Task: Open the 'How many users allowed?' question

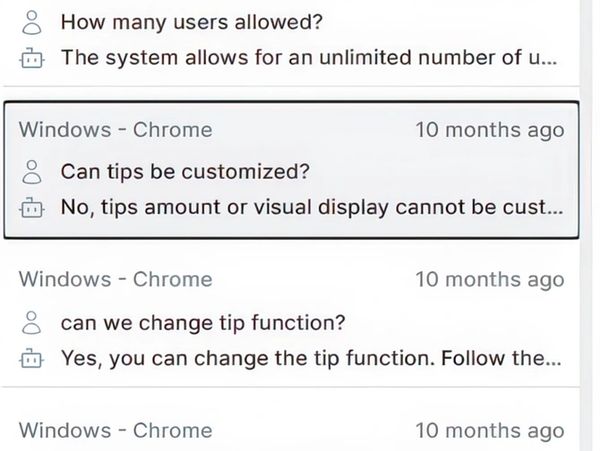Action: 171,21
